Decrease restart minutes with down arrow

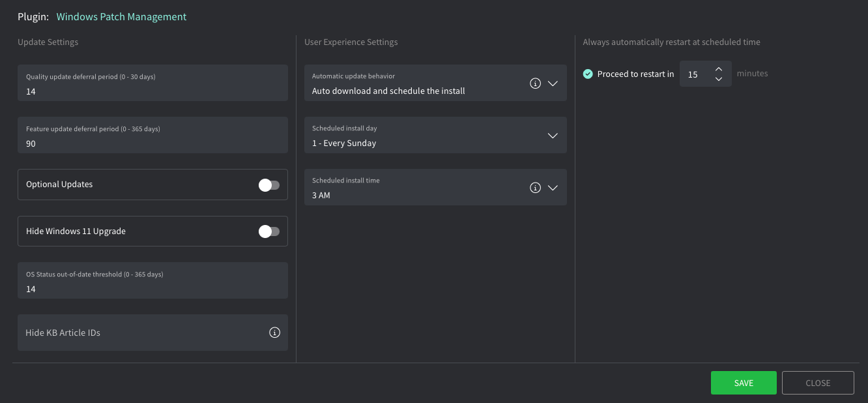(x=719, y=79)
